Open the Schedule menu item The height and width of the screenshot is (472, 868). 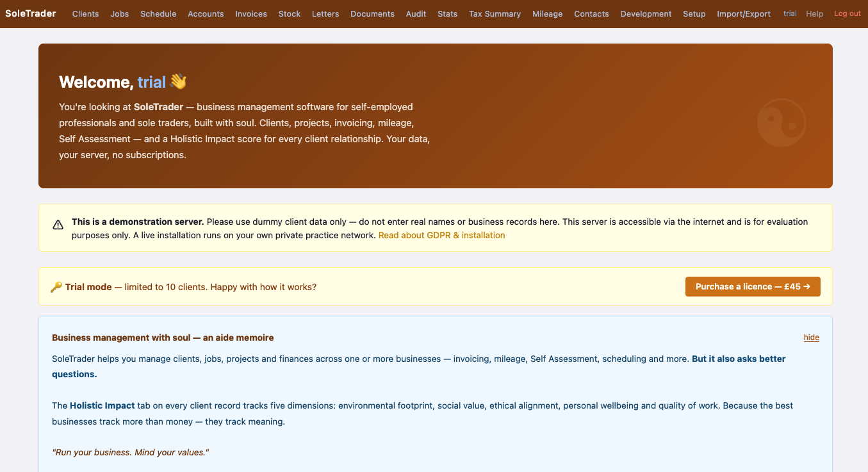(158, 13)
